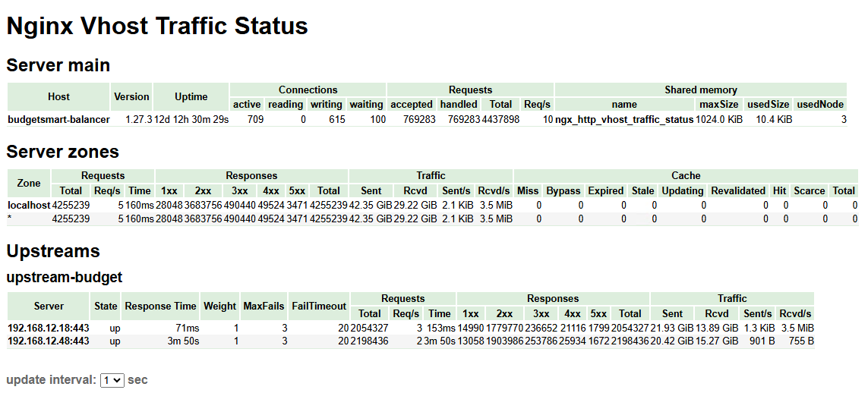This screenshot has width=868, height=393.
Task: Click the 'Weight' column header
Action: pyautogui.click(x=219, y=306)
